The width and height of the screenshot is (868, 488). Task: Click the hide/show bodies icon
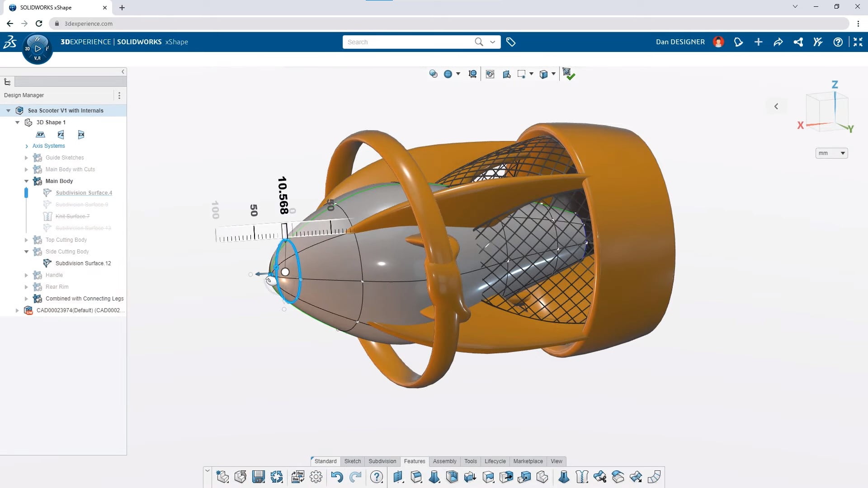pos(434,73)
